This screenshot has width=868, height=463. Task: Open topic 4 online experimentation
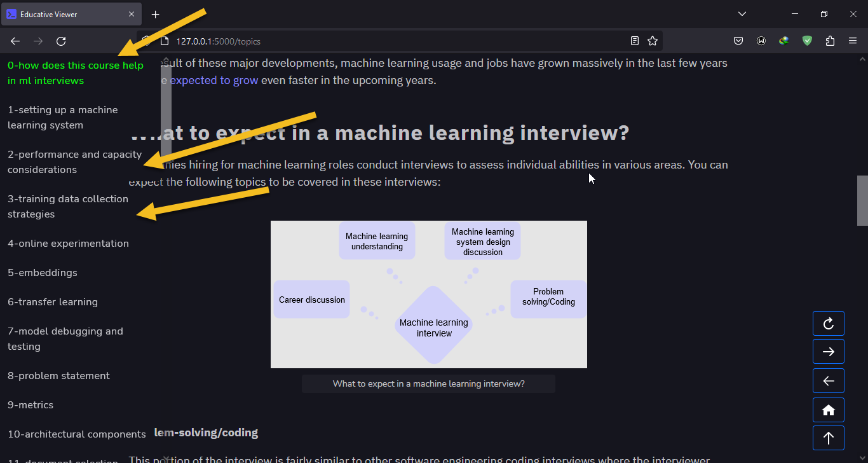pos(68,243)
